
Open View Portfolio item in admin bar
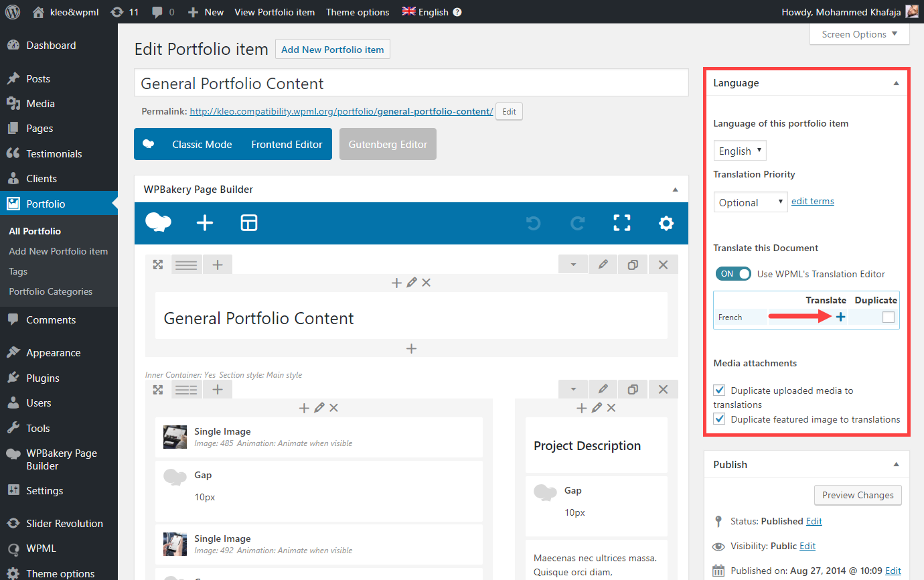[x=275, y=12]
